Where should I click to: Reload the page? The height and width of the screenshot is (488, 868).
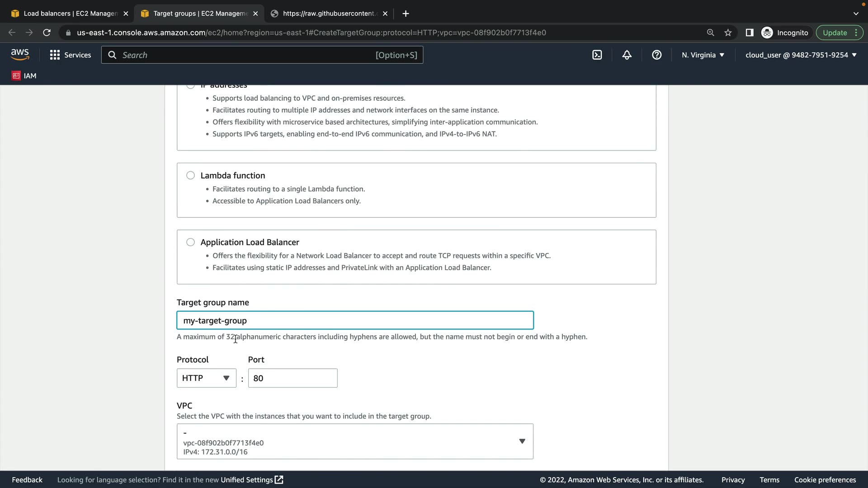point(47,33)
